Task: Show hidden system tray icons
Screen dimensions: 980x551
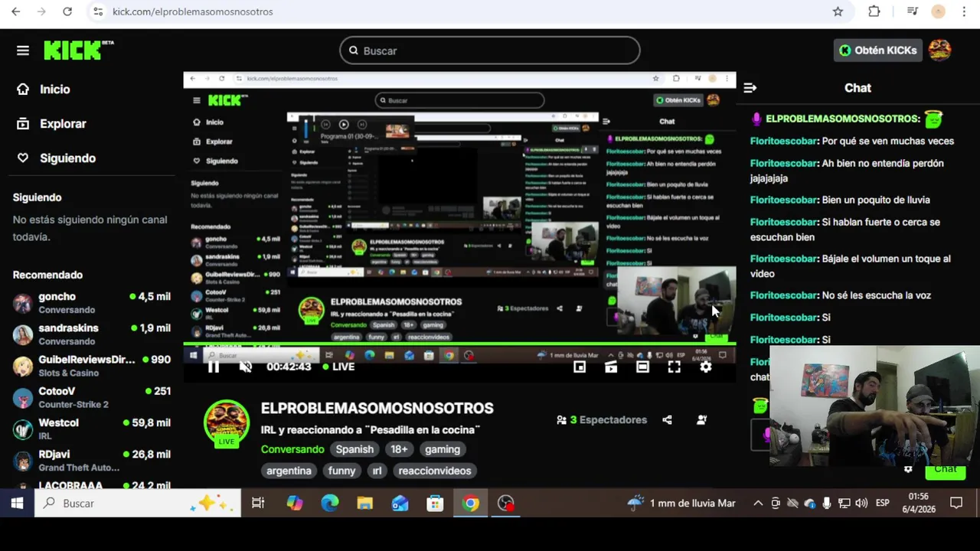Action: click(758, 503)
